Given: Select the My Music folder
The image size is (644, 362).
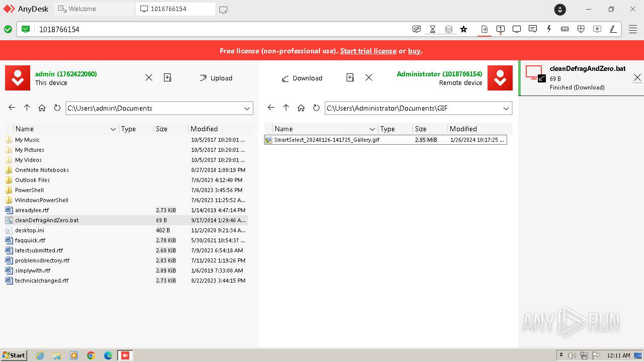Looking at the screenshot, I should pyautogui.click(x=126, y=140).
